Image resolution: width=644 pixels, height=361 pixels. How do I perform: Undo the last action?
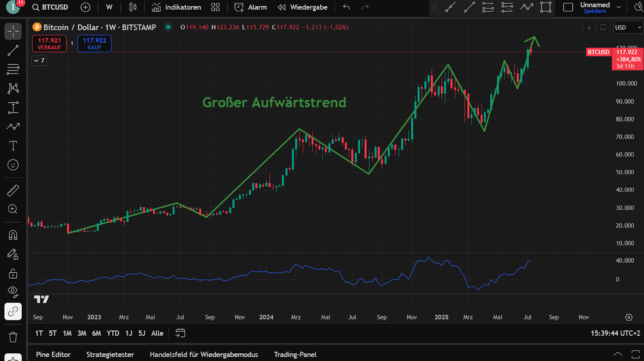(x=347, y=7)
